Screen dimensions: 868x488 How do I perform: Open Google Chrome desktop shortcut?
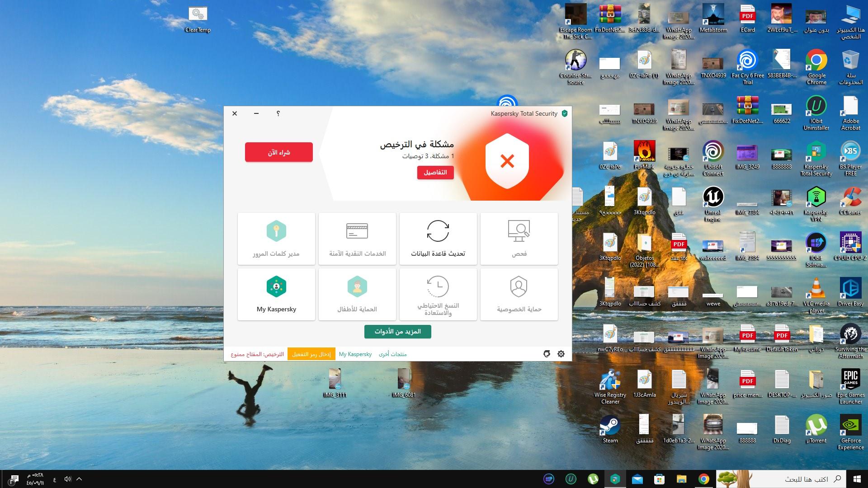pyautogui.click(x=816, y=67)
